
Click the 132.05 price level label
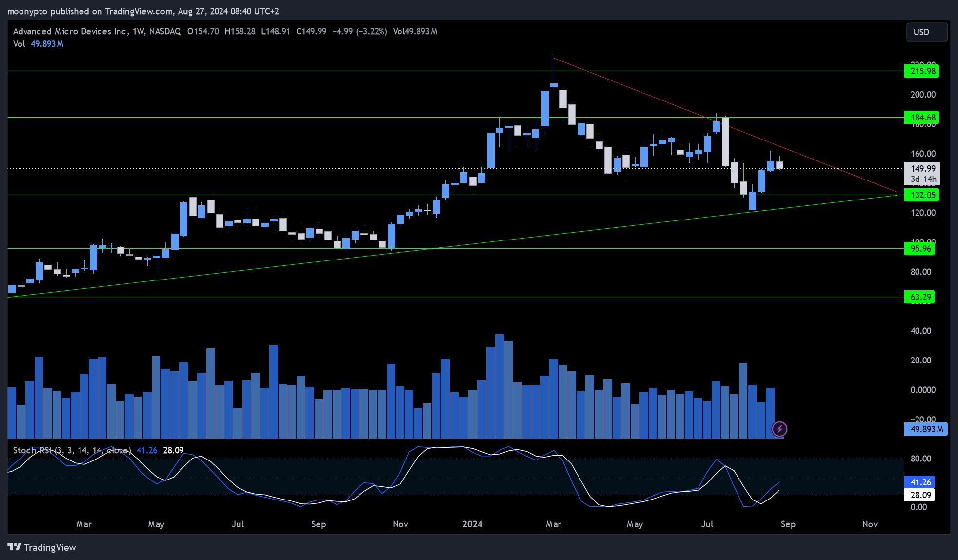[x=921, y=195]
